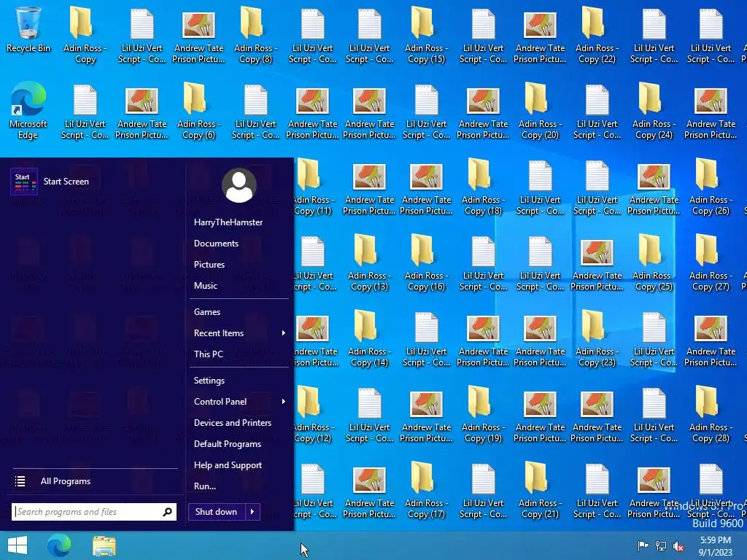
Task: Open This PC from the Start menu
Action: click(x=208, y=354)
